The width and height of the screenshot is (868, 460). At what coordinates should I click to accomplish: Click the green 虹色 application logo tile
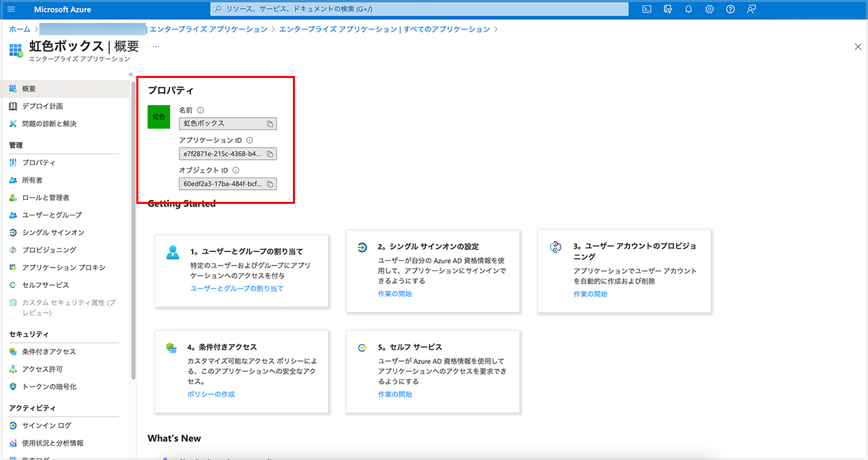click(159, 117)
